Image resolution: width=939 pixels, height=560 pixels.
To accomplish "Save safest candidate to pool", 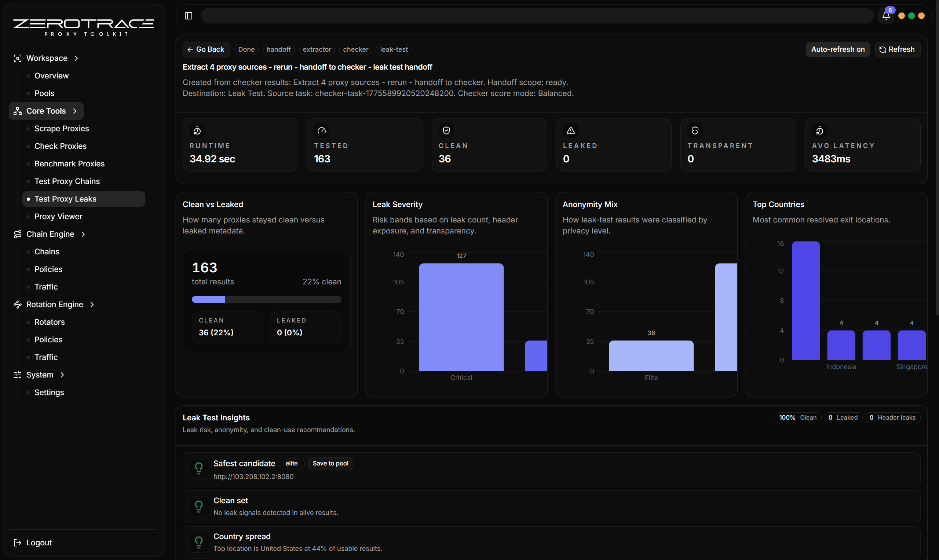I will coord(330,463).
